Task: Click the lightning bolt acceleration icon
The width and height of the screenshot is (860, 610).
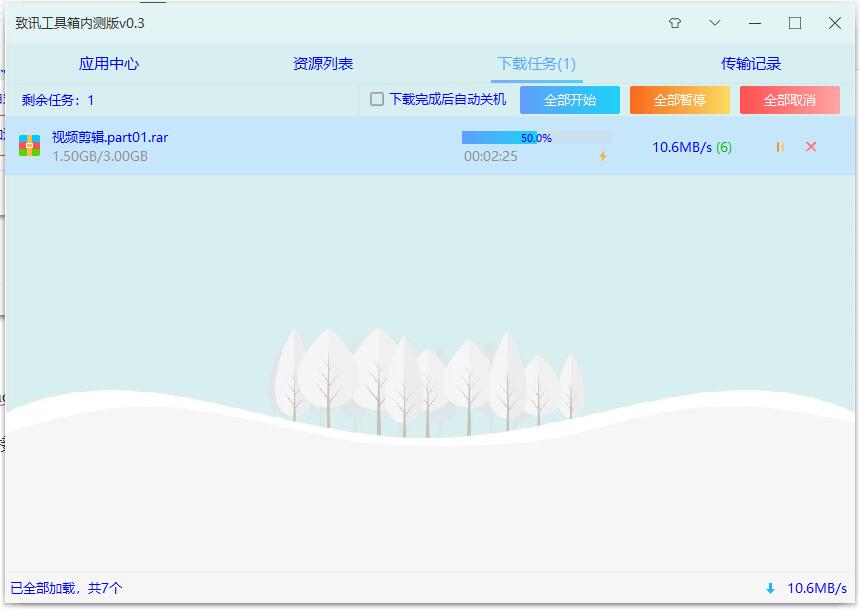Action: coord(603,156)
